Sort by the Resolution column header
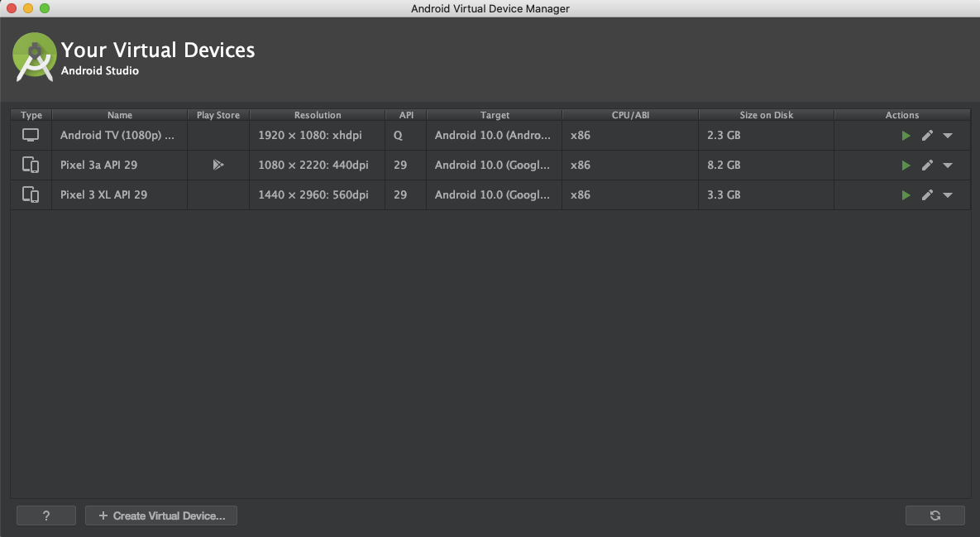The image size is (980, 537). click(x=318, y=115)
